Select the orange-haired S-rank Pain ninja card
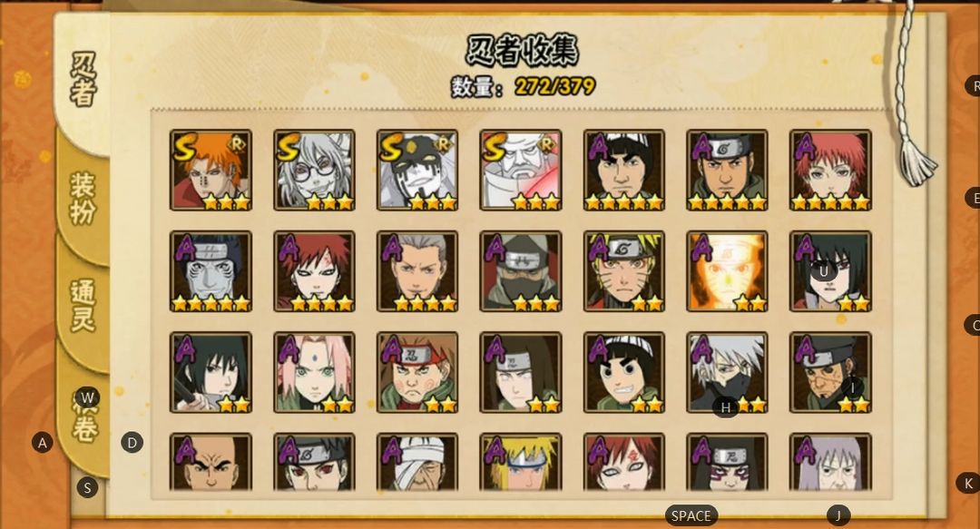 coord(211,170)
